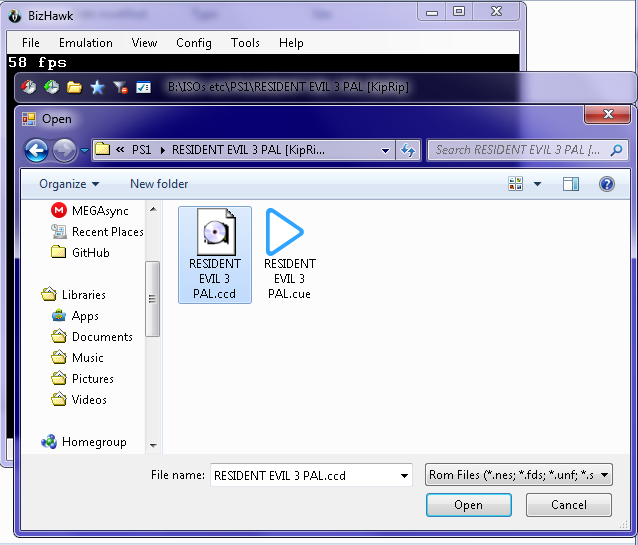Viewport: 638px width, 545px height.
Task: Open the Music library
Action: click(77, 357)
